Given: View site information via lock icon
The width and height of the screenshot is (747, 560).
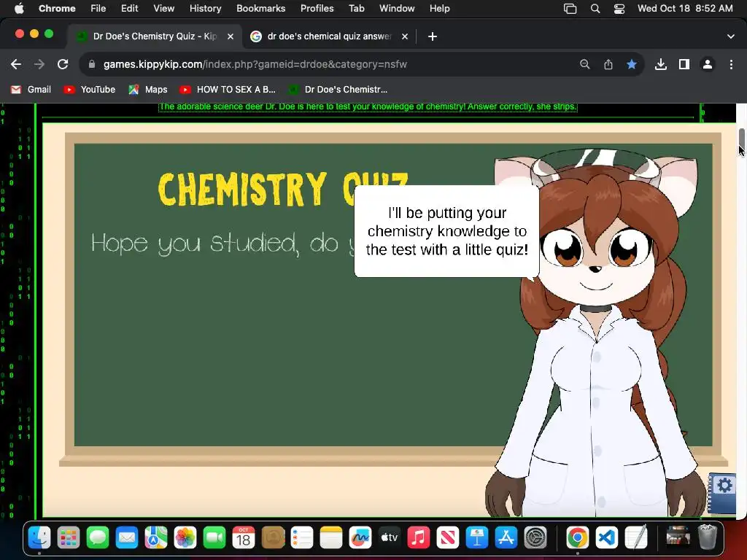Looking at the screenshot, I should click(x=92, y=64).
